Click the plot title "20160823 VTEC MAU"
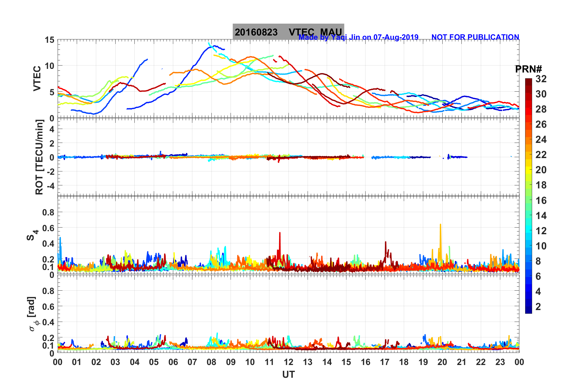The image size is (577, 392). pyautogui.click(x=288, y=32)
